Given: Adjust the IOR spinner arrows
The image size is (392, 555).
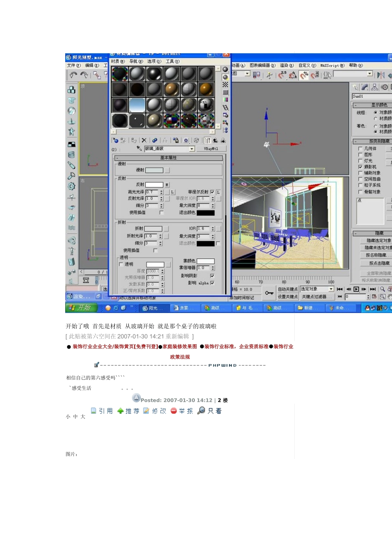Looking at the screenshot, I should coord(213,228).
